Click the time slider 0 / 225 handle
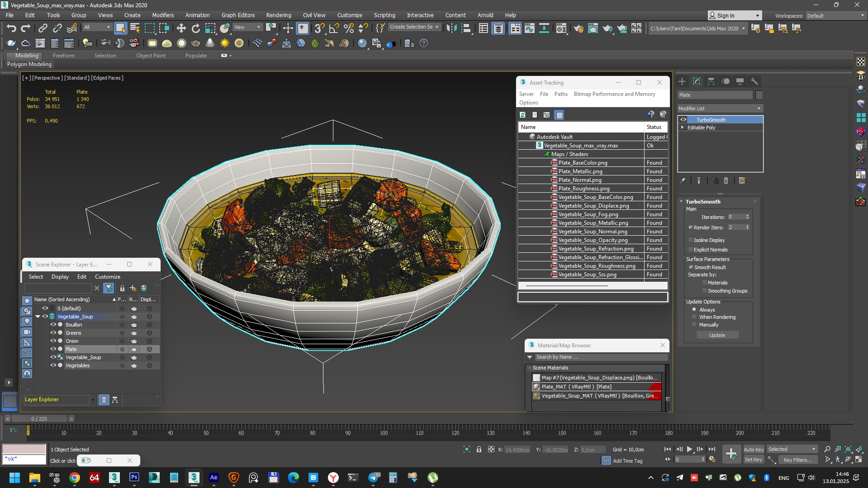 (39, 419)
